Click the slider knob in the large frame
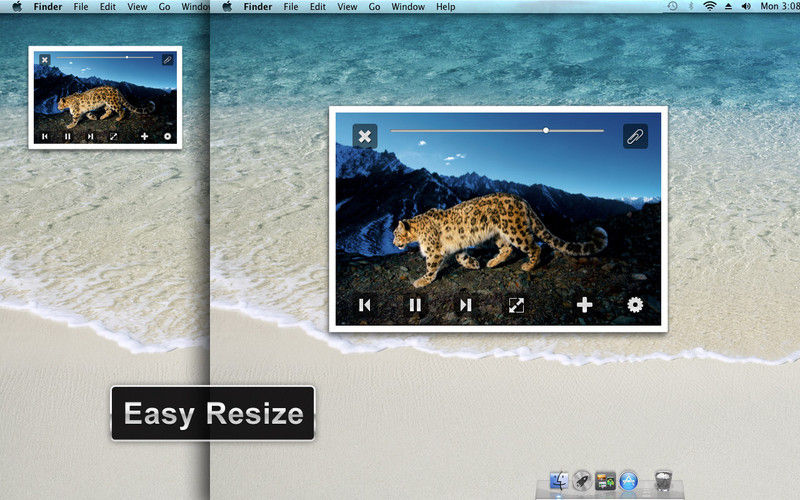Screen dimensions: 800x500 [546, 130]
